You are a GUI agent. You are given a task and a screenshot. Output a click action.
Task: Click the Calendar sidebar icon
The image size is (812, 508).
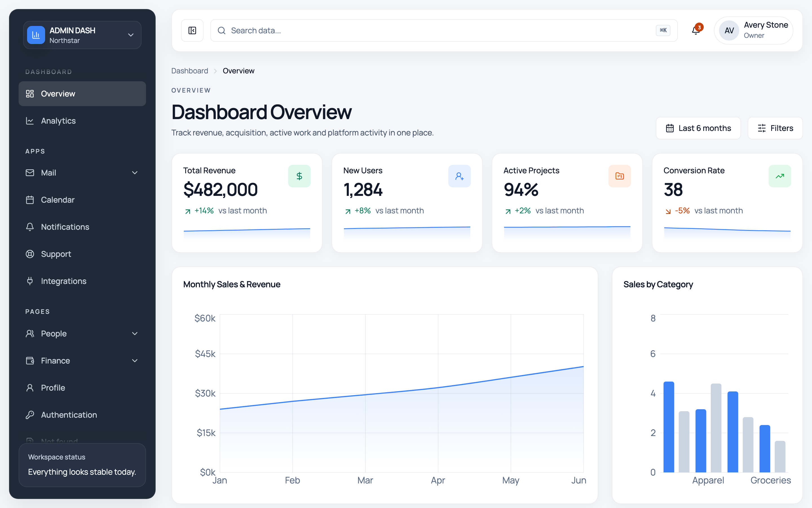tap(30, 200)
